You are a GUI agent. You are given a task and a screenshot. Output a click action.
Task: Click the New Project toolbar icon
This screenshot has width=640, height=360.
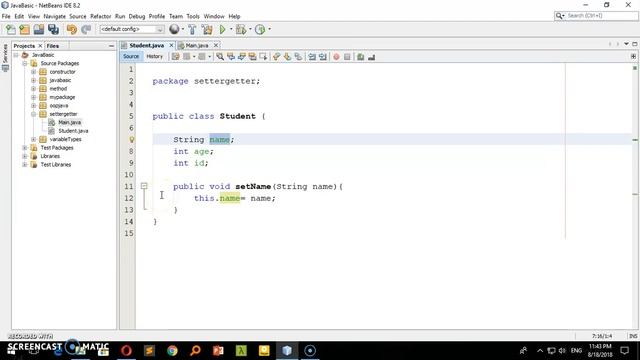click(x=24, y=29)
